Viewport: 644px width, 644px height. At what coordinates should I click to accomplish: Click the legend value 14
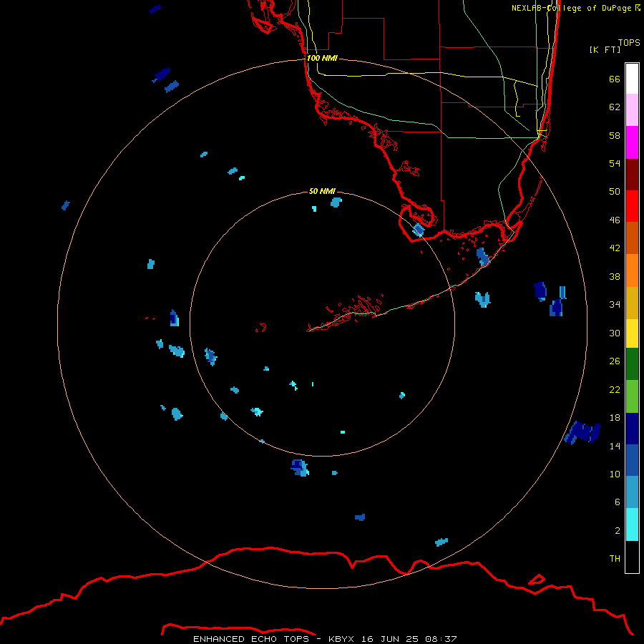tap(615, 446)
